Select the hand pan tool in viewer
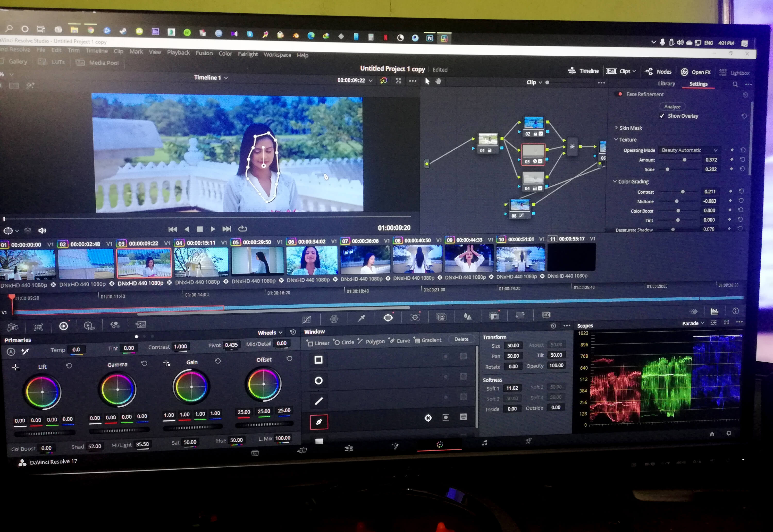 click(x=438, y=81)
